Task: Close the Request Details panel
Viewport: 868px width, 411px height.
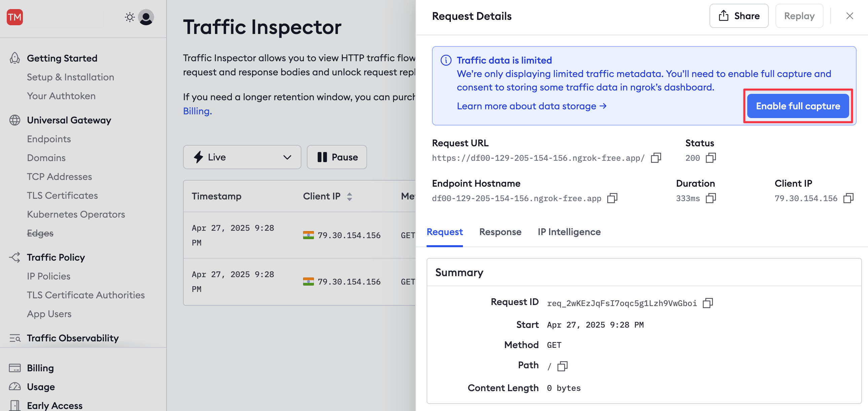Action: [x=849, y=16]
